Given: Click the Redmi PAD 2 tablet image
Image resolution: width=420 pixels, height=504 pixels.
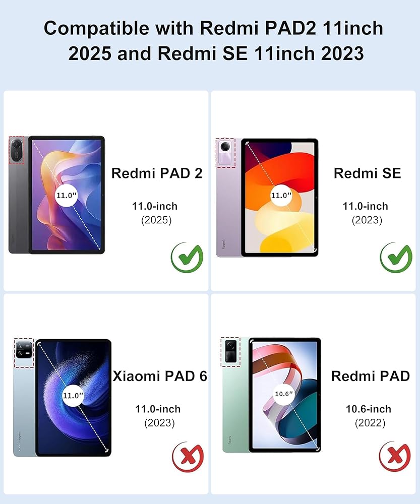Looking at the screenshot, I should click(x=56, y=195).
